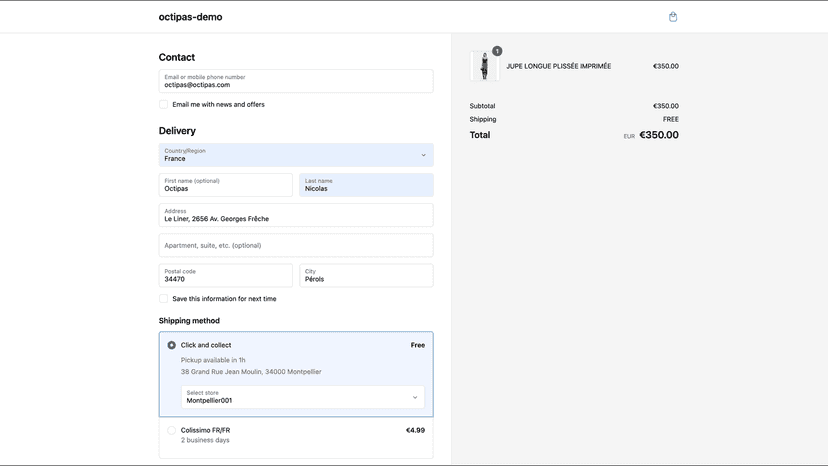
Task: Click the First name field
Action: pyautogui.click(x=225, y=185)
